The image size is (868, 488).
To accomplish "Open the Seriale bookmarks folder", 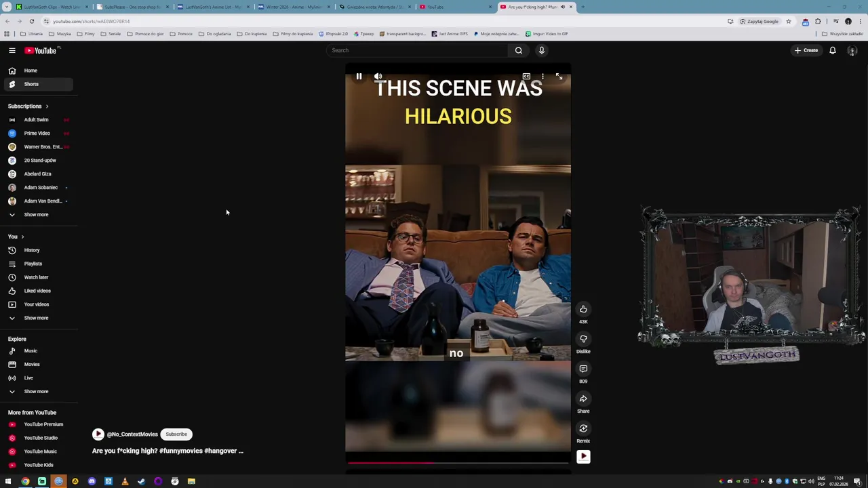I will point(111,34).
